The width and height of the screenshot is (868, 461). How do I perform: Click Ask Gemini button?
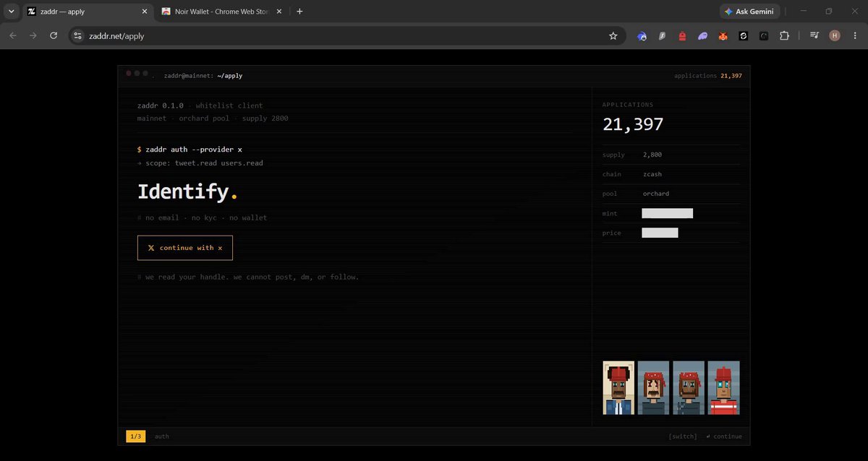pos(749,12)
